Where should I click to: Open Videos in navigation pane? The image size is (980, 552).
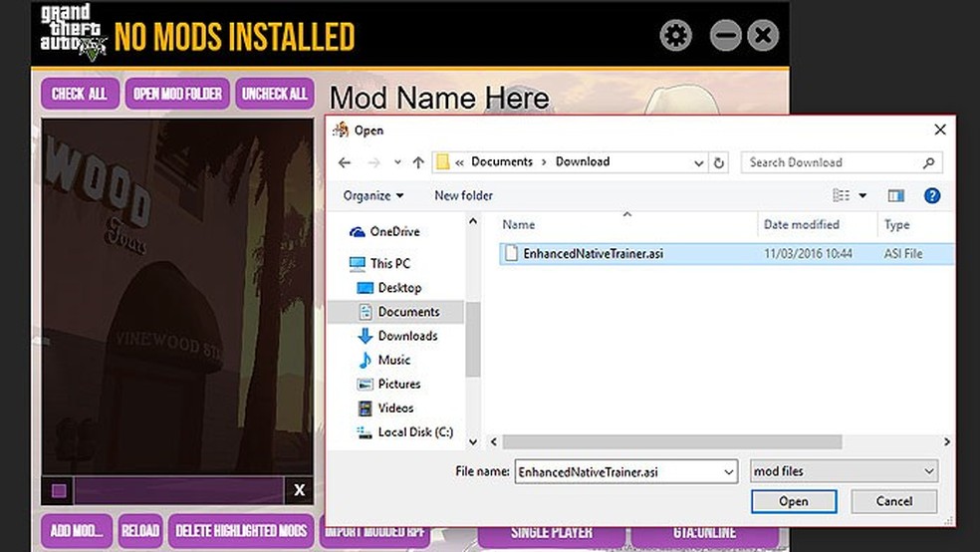(x=395, y=408)
